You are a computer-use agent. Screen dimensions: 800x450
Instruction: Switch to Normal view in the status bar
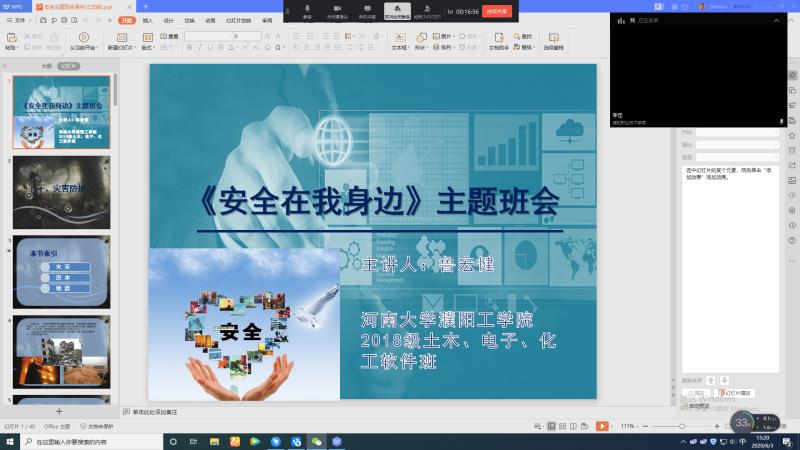[x=552, y=426]
